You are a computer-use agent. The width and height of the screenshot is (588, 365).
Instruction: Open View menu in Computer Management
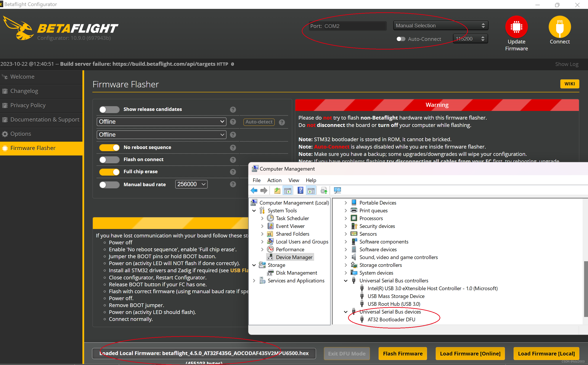coord(294,180)
